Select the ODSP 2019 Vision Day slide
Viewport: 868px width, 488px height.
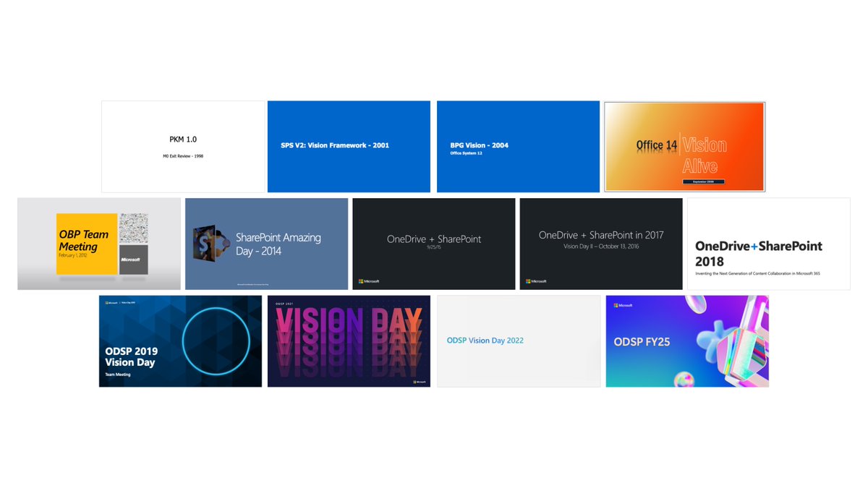[x=180, y=341]
